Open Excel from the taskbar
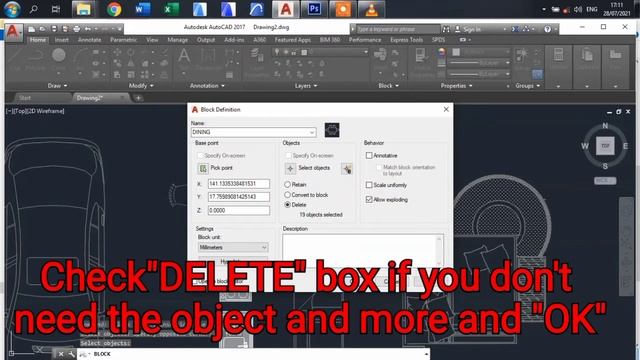The image size is (640, 360). pos(171,9)
